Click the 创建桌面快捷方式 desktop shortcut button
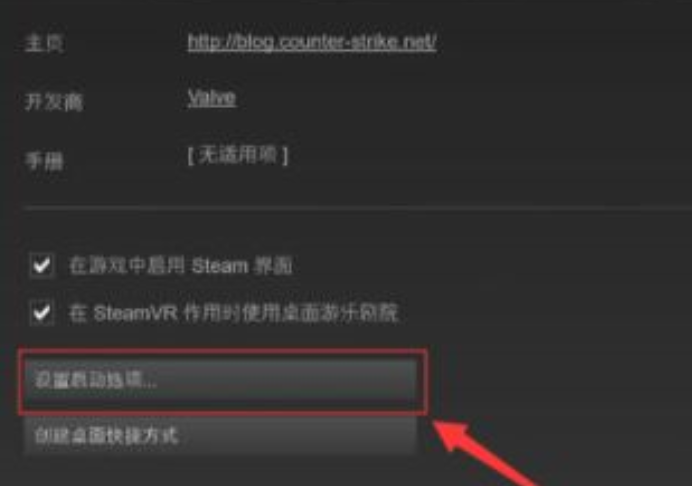Screen dimensions: 692x486 [221, 436]
